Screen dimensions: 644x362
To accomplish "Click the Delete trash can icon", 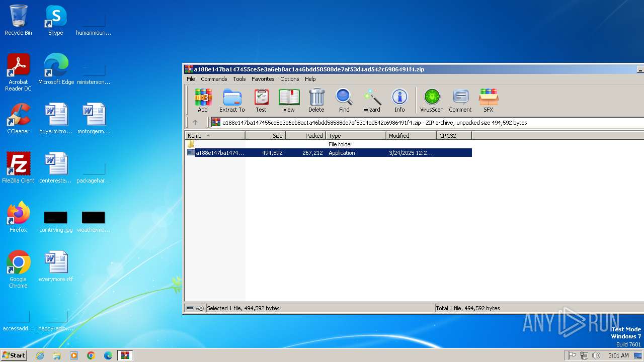I will tap(316, 100).
